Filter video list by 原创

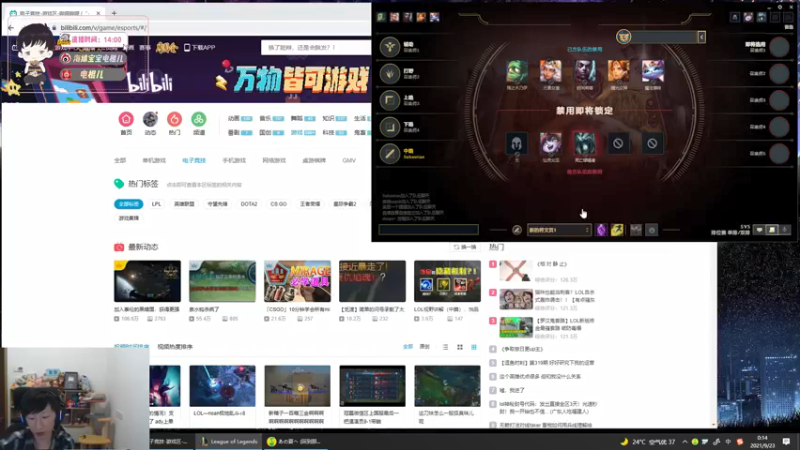[x=424, y=347]
